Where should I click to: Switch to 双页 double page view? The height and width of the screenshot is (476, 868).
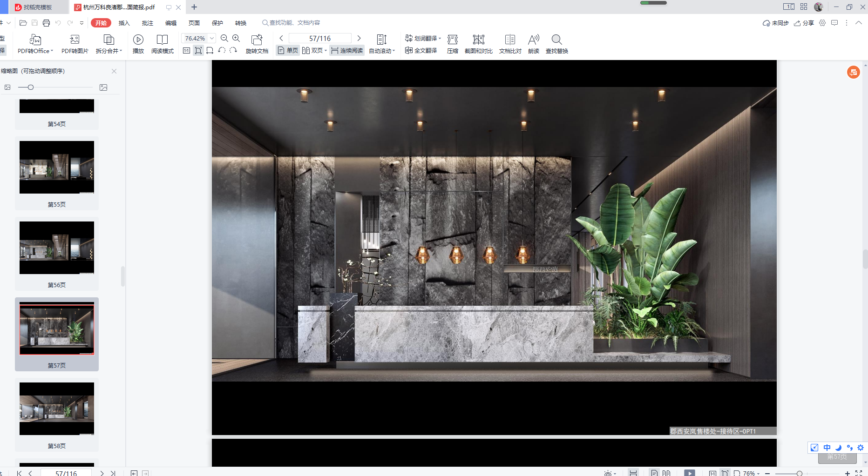312,50
